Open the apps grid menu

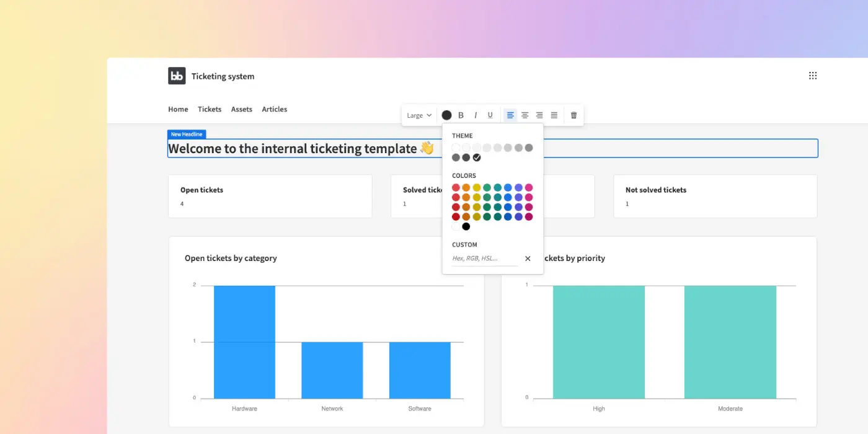point(813,76)
